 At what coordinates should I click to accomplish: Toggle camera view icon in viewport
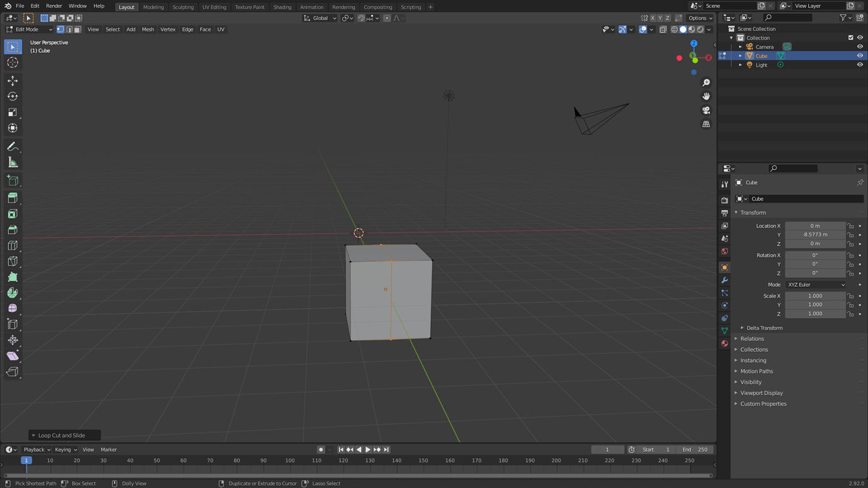click(x=706, y=110)
